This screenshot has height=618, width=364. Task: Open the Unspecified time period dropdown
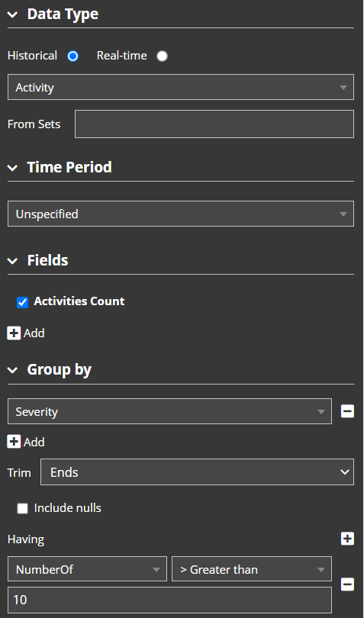tap(181, 214)
